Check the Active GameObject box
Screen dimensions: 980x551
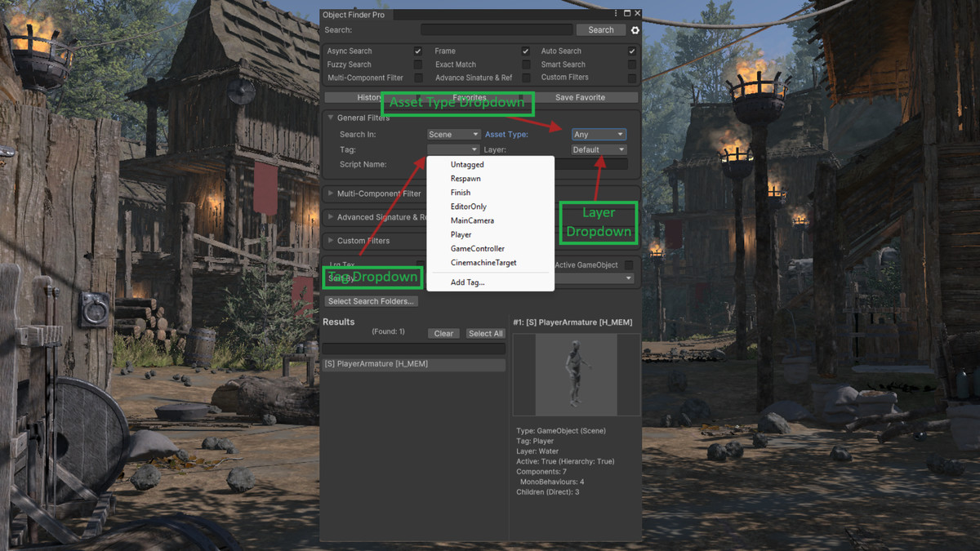(627, 263)
